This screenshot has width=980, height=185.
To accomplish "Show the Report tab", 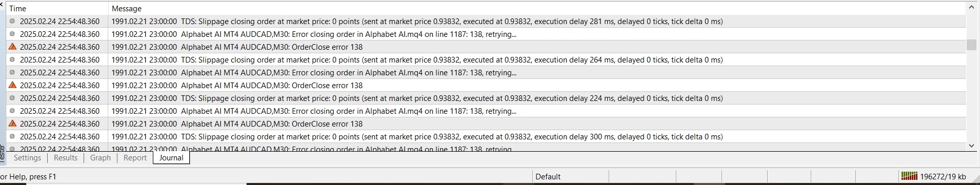I will (135, 158).
